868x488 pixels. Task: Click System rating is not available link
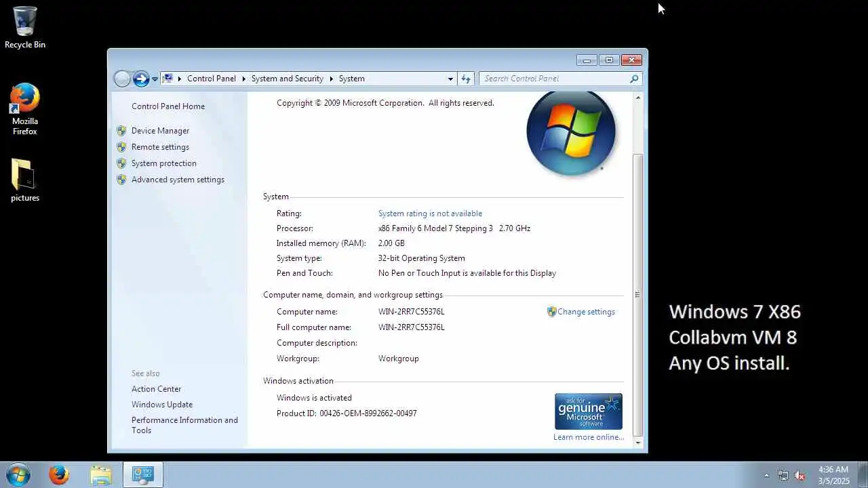(x=430, y=213)
